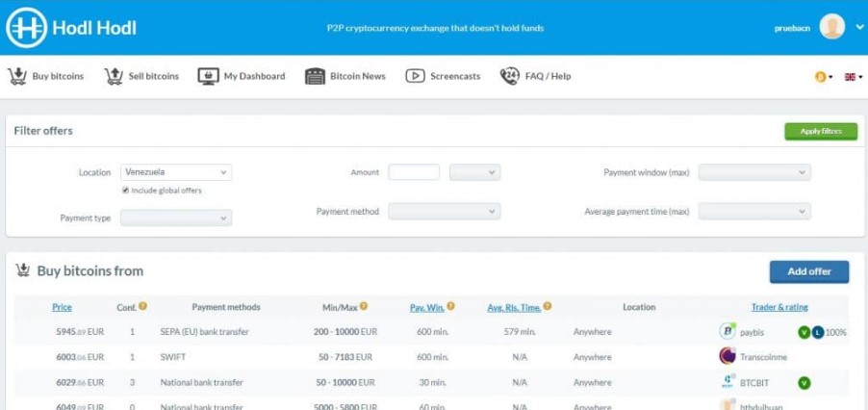Image resolution: width=868 pixels, height=410 pixels.
Task: Click the green V badge for paybis
Action: point(804,333)
